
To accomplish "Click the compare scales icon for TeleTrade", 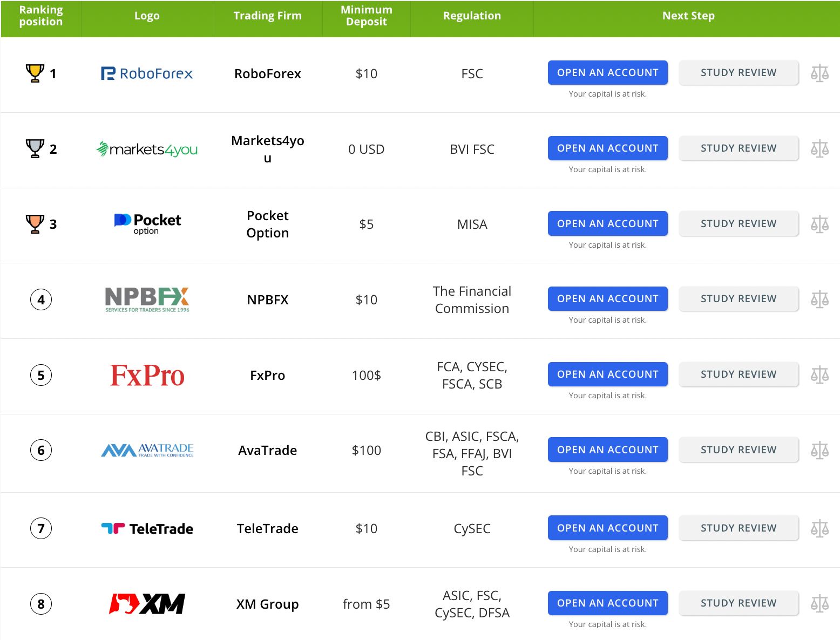I will 819,528.
